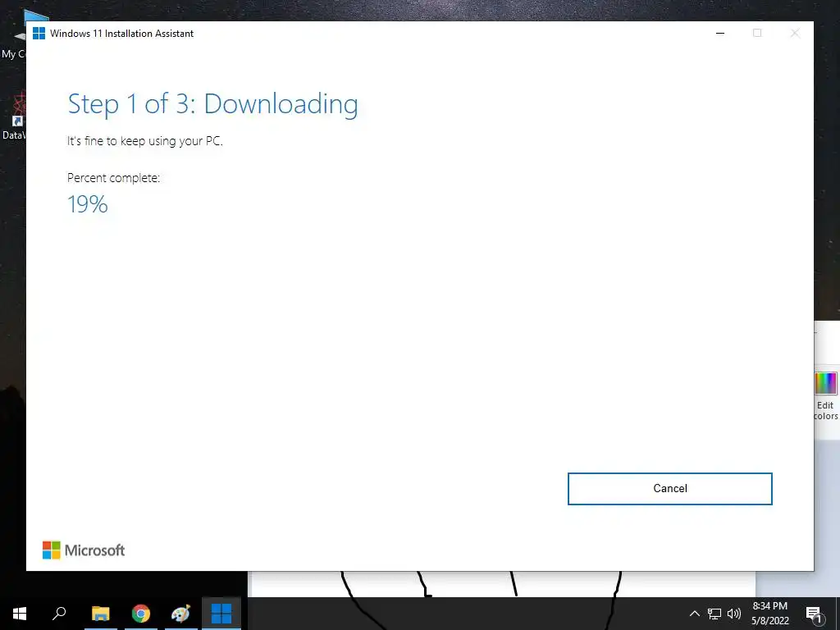
Task: Open the volume control tray icon
Action: [734, 614]
